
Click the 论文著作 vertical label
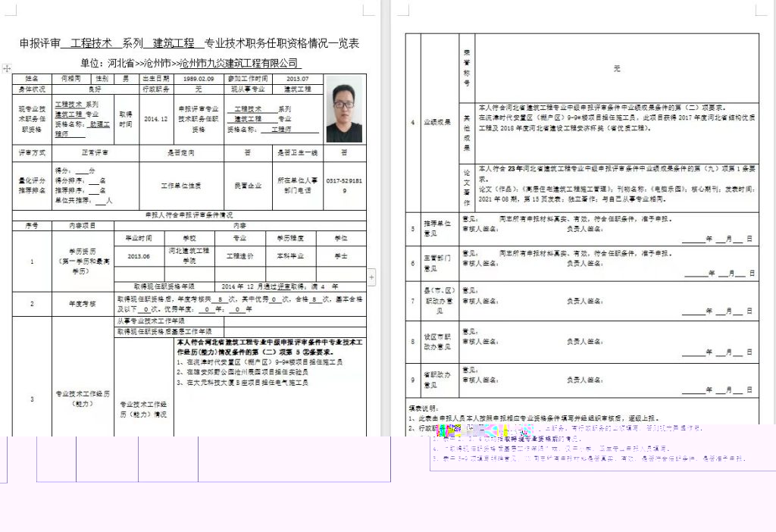click(467, 188)
